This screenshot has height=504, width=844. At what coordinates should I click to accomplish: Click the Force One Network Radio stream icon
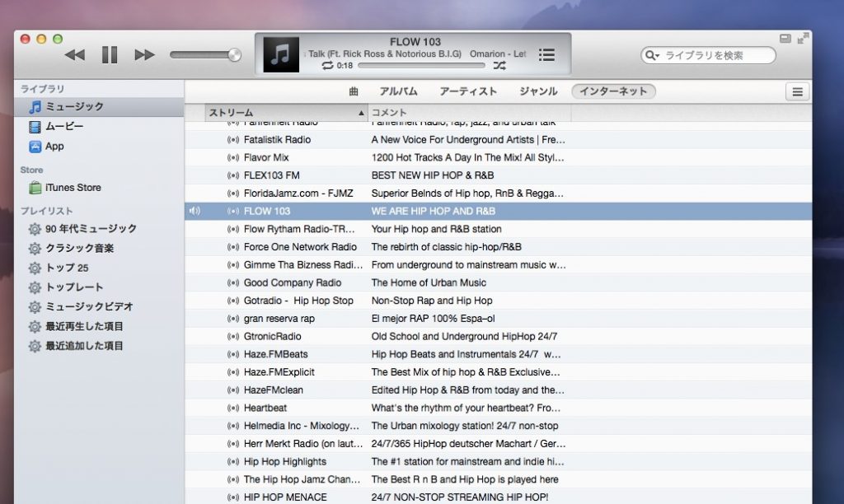click(x=233, y=247)
